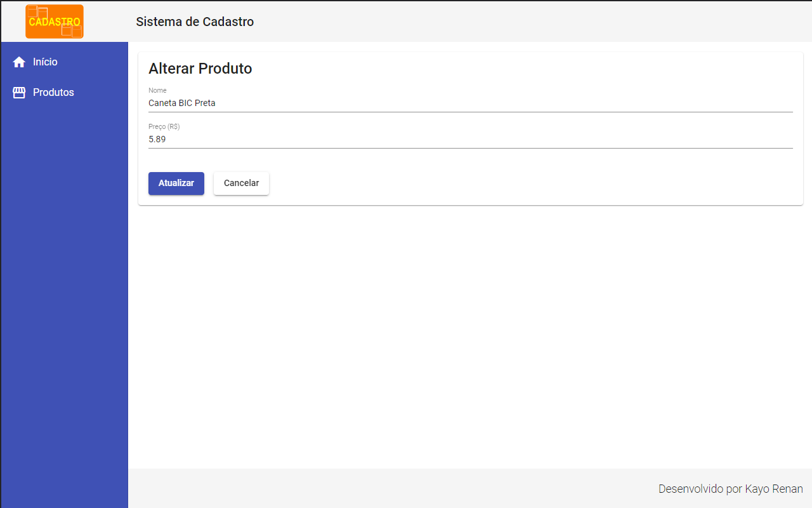Click the orange logo at top left
Image resolution: width=812 pixels, height=508 pixels.
click(54, 21)
